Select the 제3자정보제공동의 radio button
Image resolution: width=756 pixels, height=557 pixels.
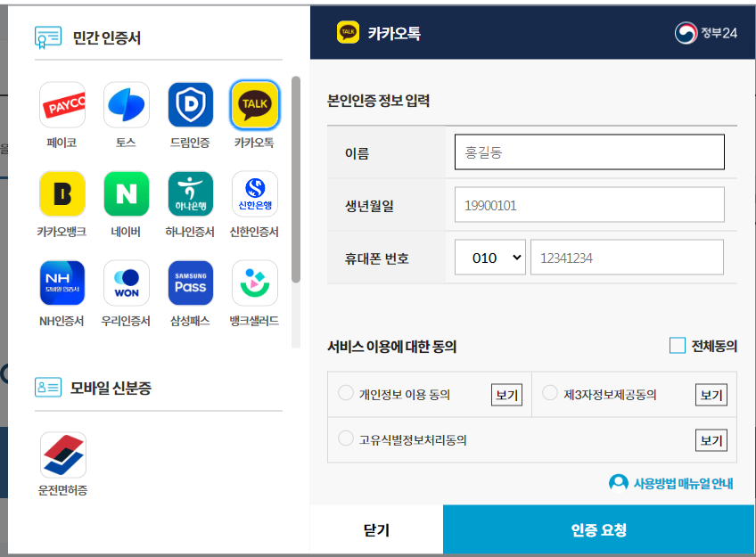(x=550, y=393)
